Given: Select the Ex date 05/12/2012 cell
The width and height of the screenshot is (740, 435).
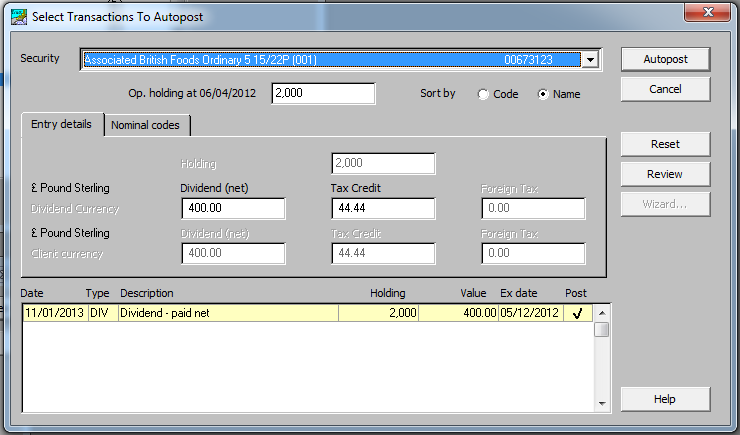Looking at the screenshot, I should point(530,313).
